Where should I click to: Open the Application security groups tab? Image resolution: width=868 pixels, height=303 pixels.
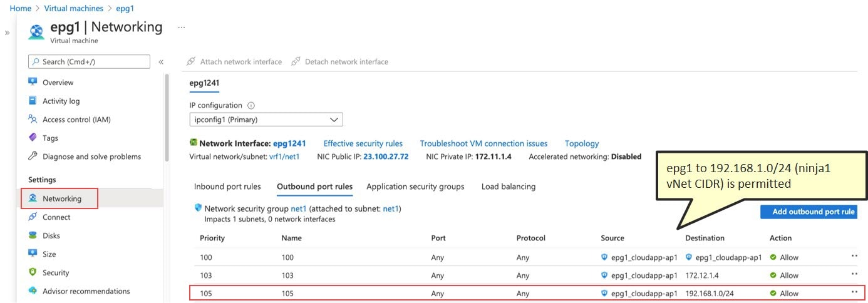click(x=415, y=187)
